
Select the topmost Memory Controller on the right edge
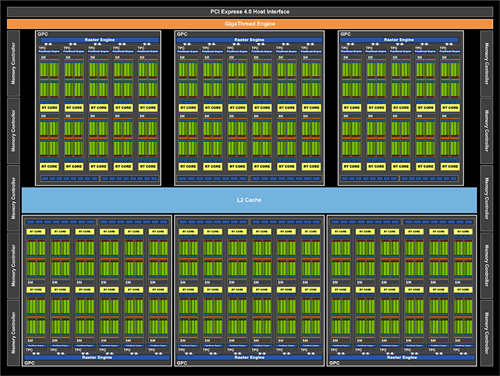(x=486, y=63)
